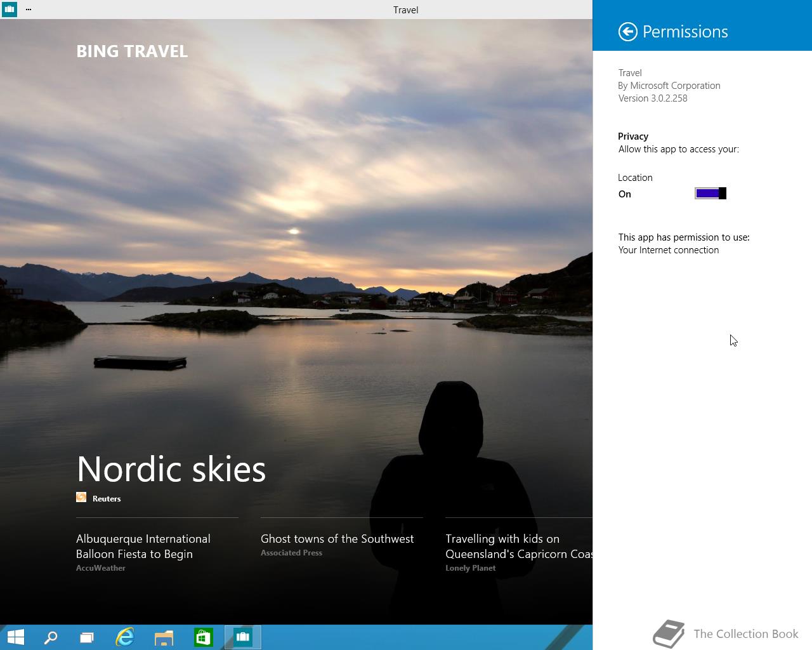Open Task View on the taskbar

pos(87,637)
